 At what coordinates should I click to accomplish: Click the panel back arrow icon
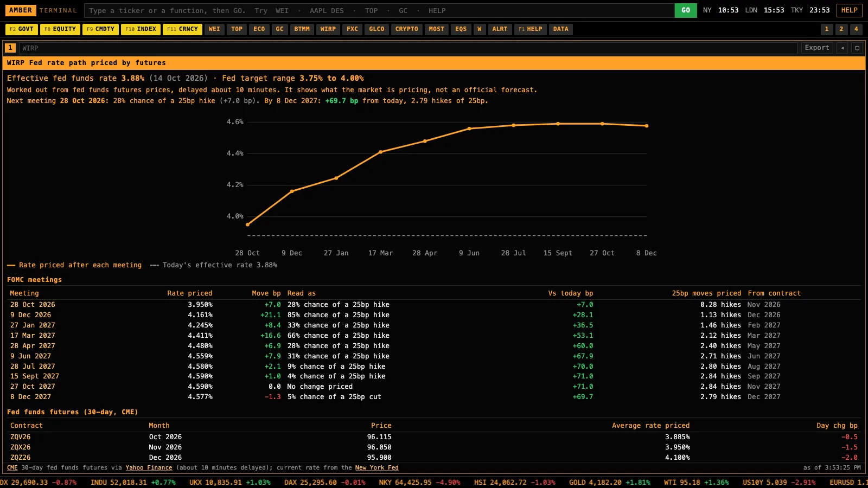pos(843,48)
